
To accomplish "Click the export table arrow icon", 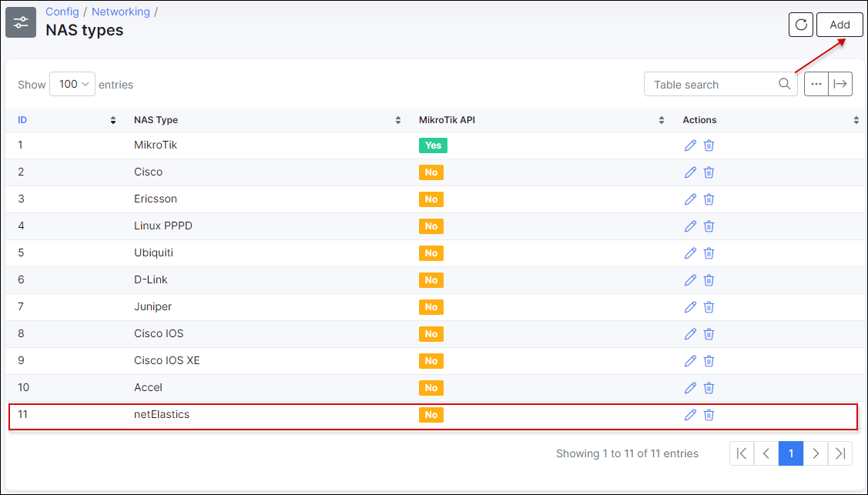I will coord(840,84).
